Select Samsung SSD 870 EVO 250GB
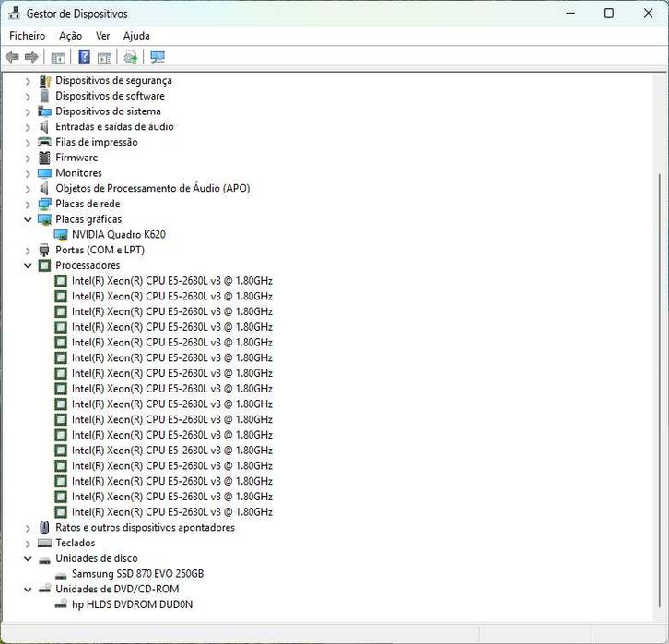 click(138, 574)
